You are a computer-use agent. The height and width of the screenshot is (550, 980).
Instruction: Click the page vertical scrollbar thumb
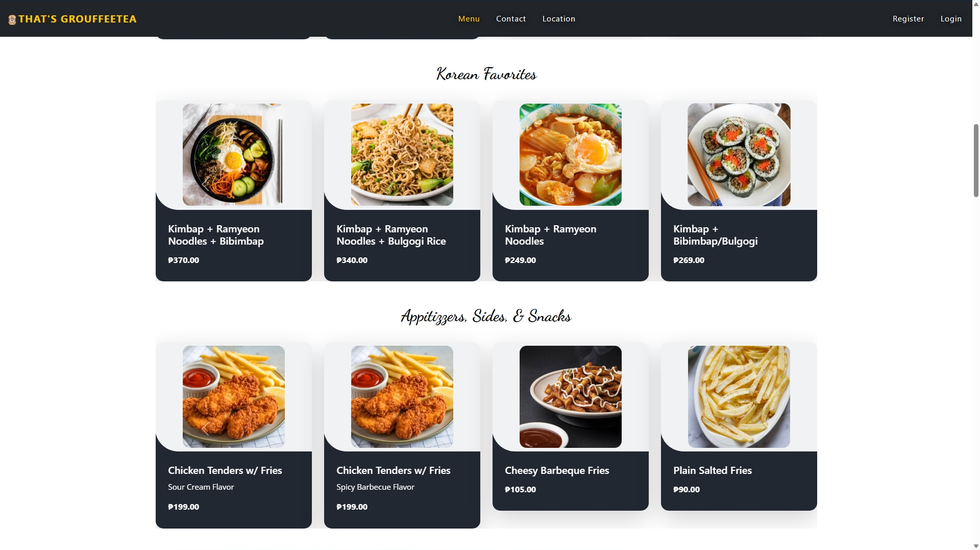pos(976,160)
